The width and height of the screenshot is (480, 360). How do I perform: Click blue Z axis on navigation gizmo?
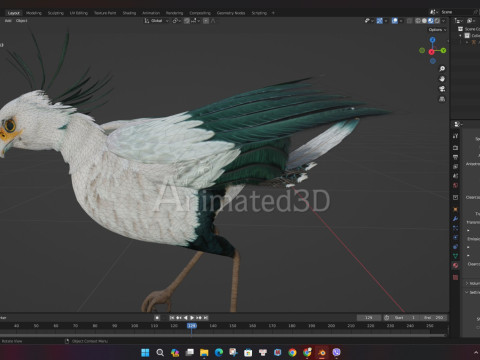click(x=432, y=40)
